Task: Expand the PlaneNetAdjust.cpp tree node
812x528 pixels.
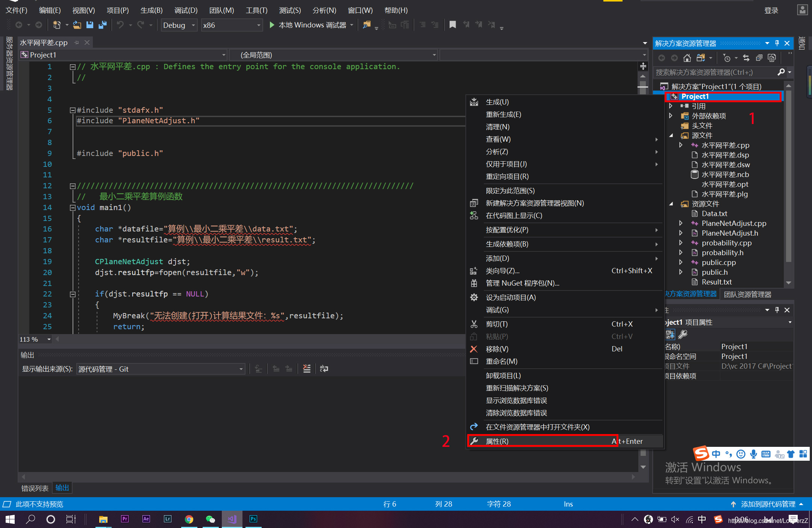Action: click(x=680, y=223)
